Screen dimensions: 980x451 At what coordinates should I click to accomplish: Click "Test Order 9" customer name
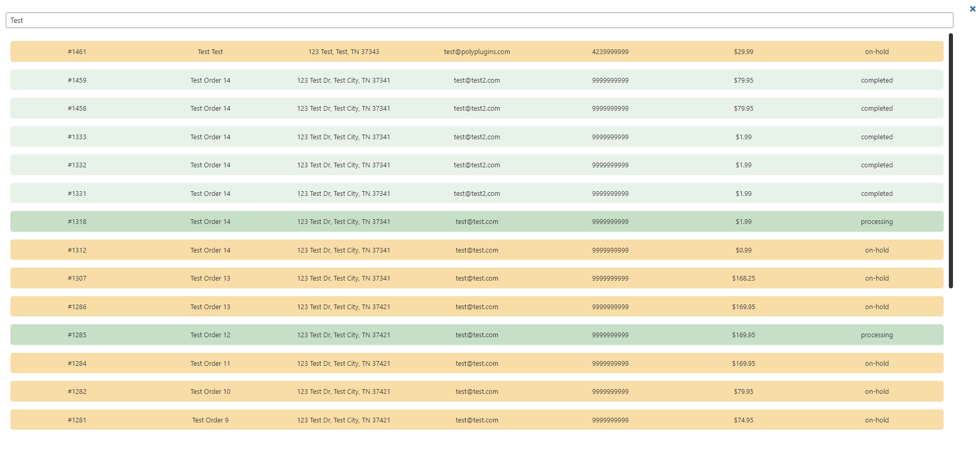pyautogui.click(x=210, y=420)
